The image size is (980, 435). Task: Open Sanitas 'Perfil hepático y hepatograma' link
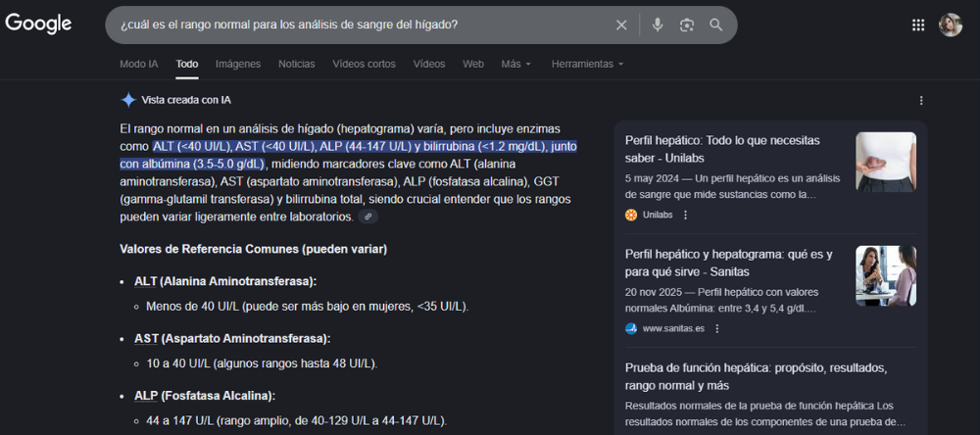(729, 263)
